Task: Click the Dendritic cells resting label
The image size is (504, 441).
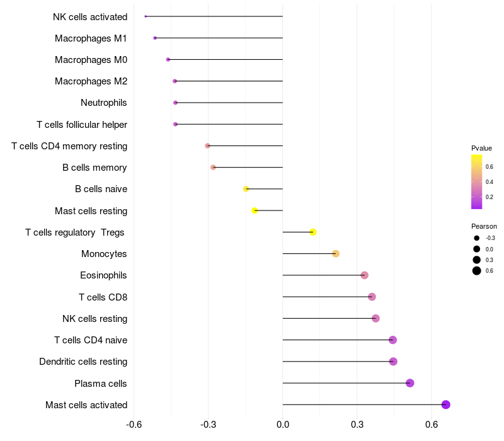Action: pyautogui.click(x=83, y=362)
